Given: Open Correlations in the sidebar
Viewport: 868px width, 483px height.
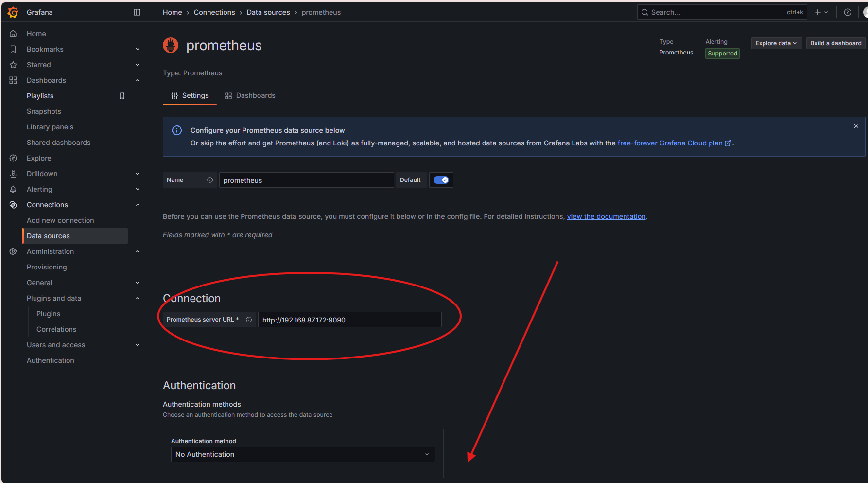Looking at the screenshot, I should pyautogui.click(x=56, y=329).
